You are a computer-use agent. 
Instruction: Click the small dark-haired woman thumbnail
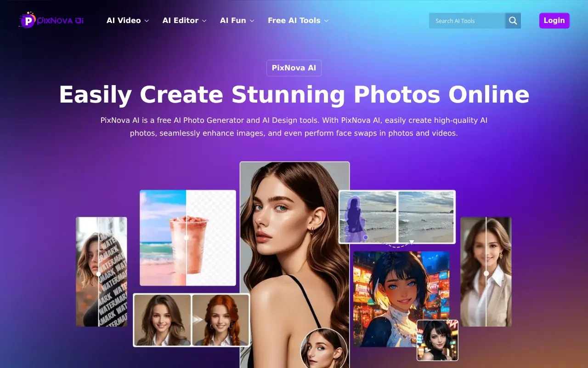pos(437,340)
